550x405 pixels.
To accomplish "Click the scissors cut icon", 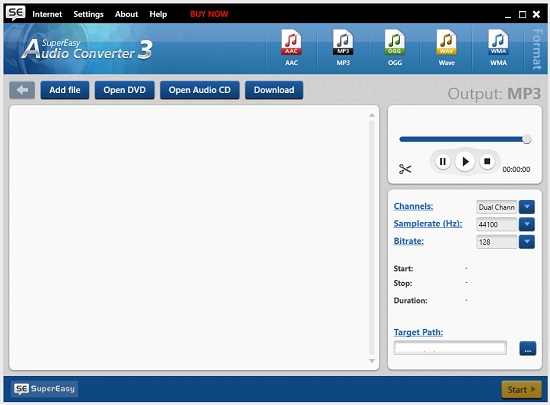I will tap(405, 169).
